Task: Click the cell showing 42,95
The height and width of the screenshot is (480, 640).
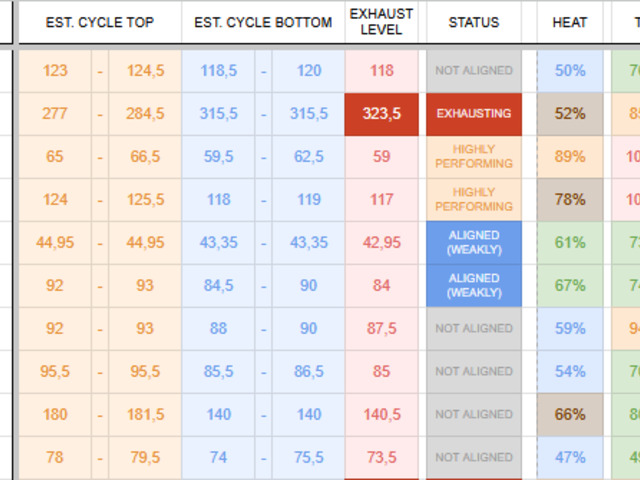Action: click(381, 243)
